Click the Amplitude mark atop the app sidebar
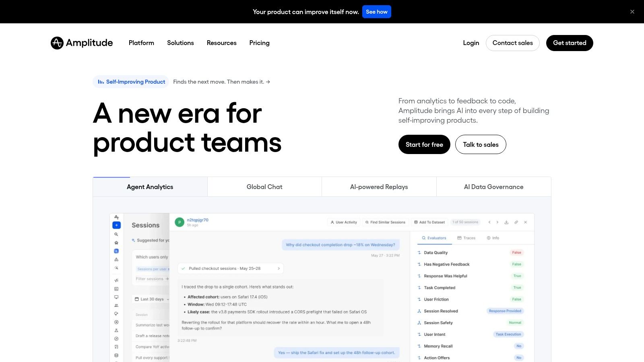 click(x=116, y=217)
